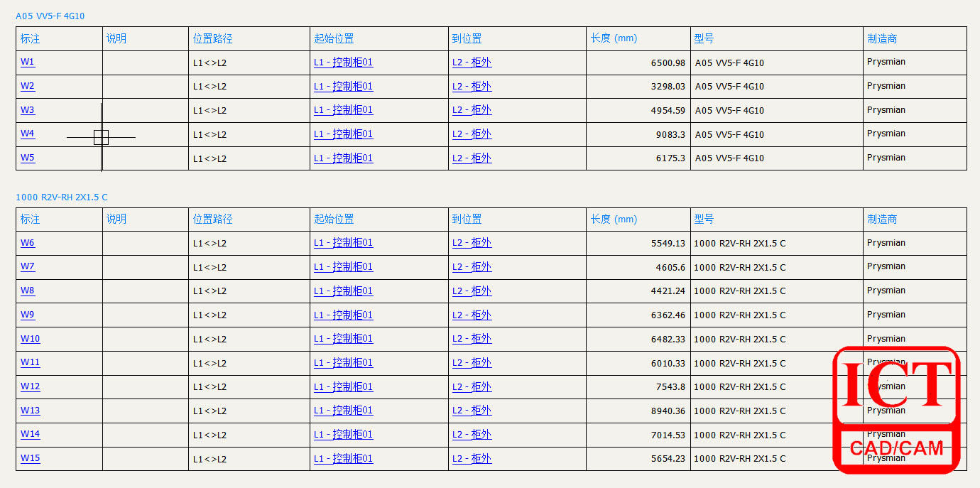Open the W1 cable link
Image resolution: width=980 pixels, height=488 pixels.
point(27,62)
